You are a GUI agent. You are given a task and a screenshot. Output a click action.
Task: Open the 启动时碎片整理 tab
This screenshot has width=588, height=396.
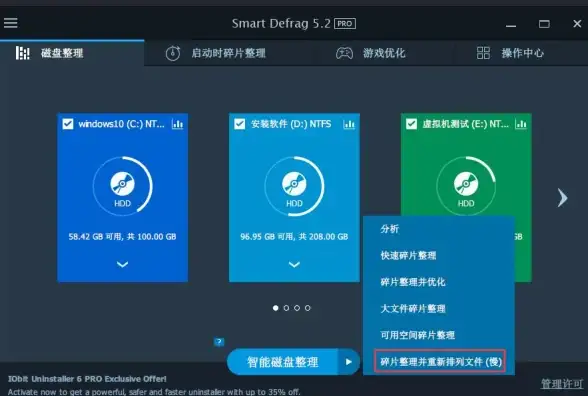coord(216,53)
